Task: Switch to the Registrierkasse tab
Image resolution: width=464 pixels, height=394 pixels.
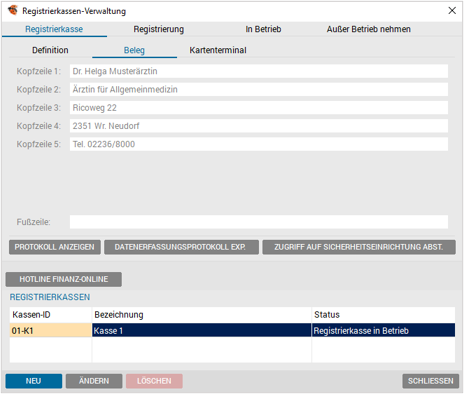Action: pos(54,29)
